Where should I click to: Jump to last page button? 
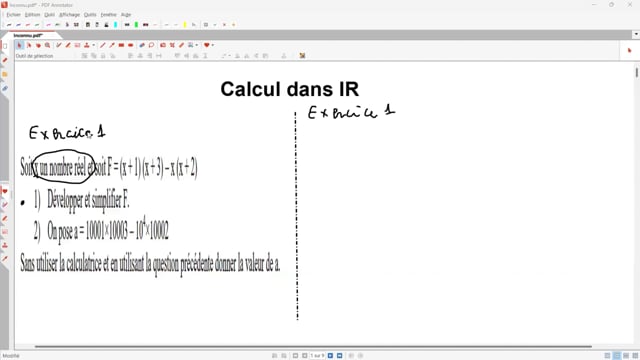coord(340,356)
